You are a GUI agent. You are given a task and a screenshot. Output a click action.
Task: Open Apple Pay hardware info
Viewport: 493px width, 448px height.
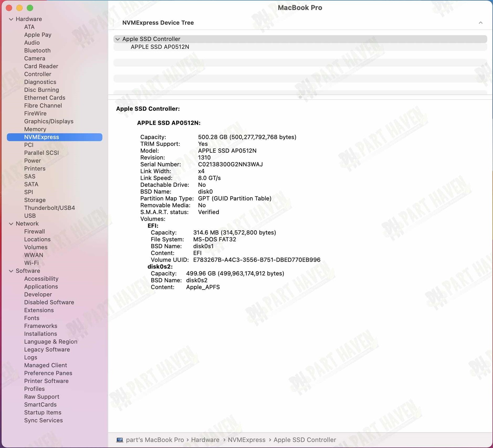coord(38,35)
